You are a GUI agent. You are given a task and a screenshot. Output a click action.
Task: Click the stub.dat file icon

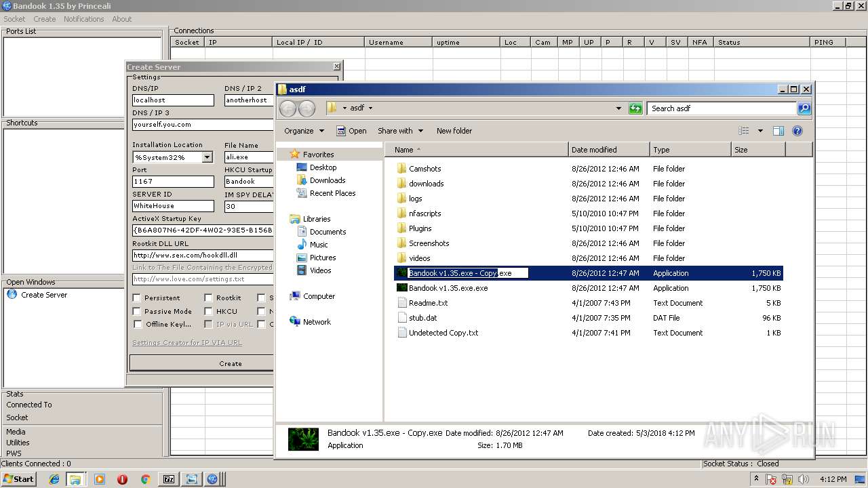[x=401, y=318]
